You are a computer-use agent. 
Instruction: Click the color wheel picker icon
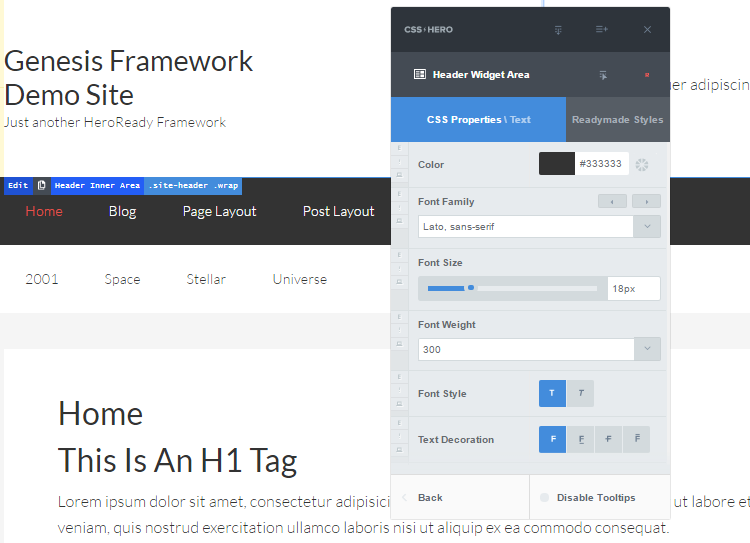coord(642,164)
